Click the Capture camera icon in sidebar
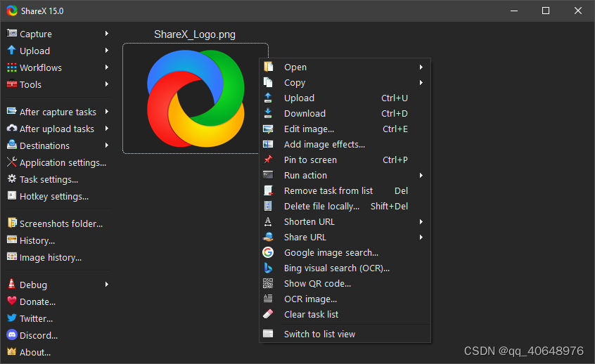This screenshot has height=364, width=595. click(x=12, y=33)
